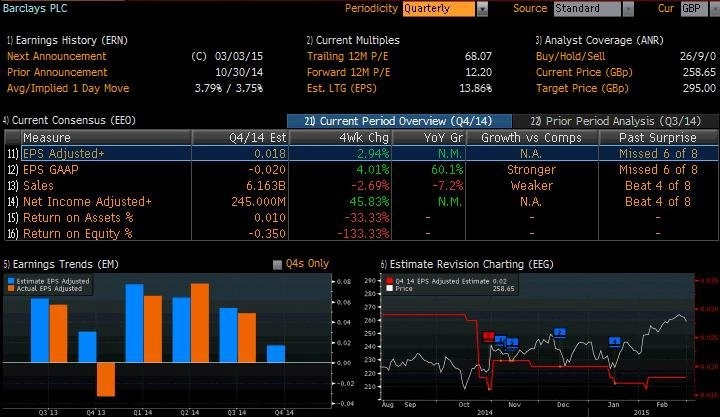Click the 4Wk Chg column header

pyautogui.click(x=340, y=138)
